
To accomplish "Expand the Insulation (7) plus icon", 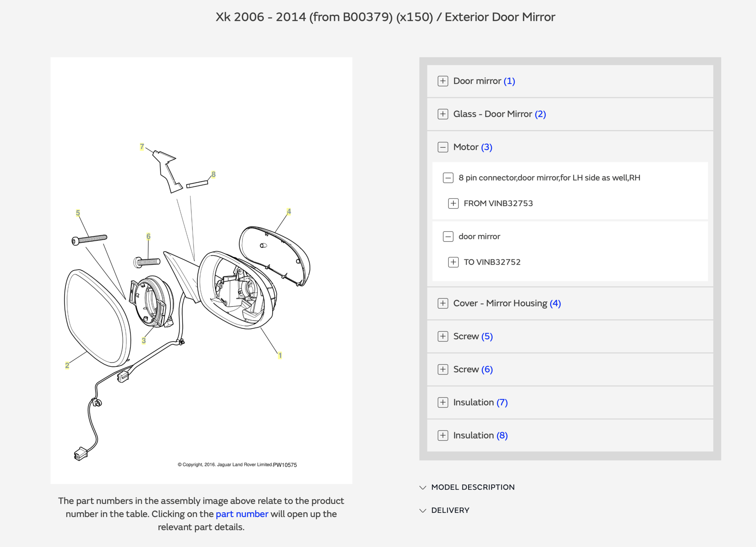I will point(443,402).
